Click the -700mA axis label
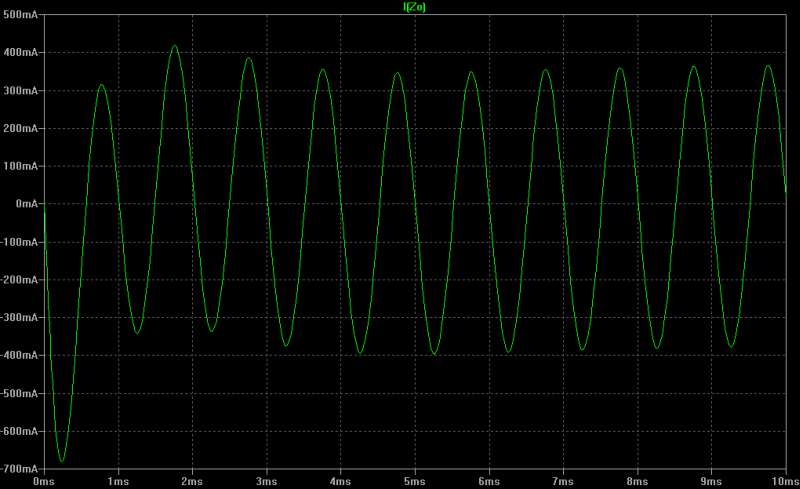Screen dimensions: 800x489 pyautogui.click(x=19, y=469)
